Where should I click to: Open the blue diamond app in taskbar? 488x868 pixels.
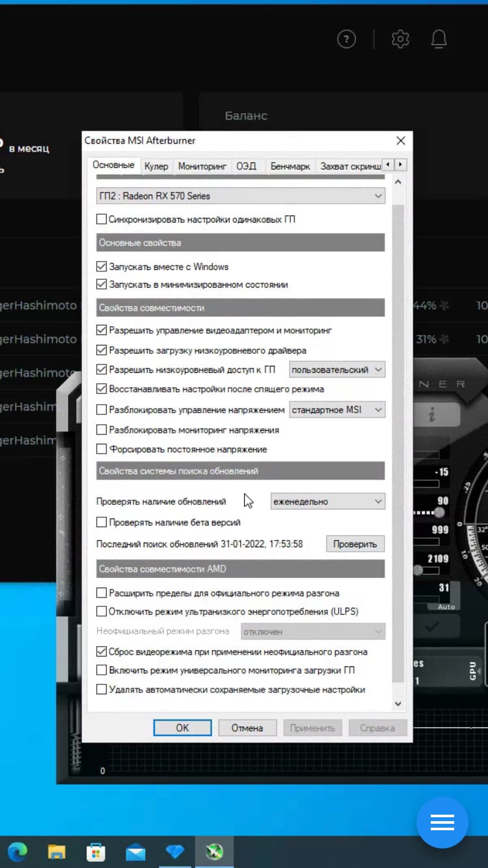(x=175, y=851)
